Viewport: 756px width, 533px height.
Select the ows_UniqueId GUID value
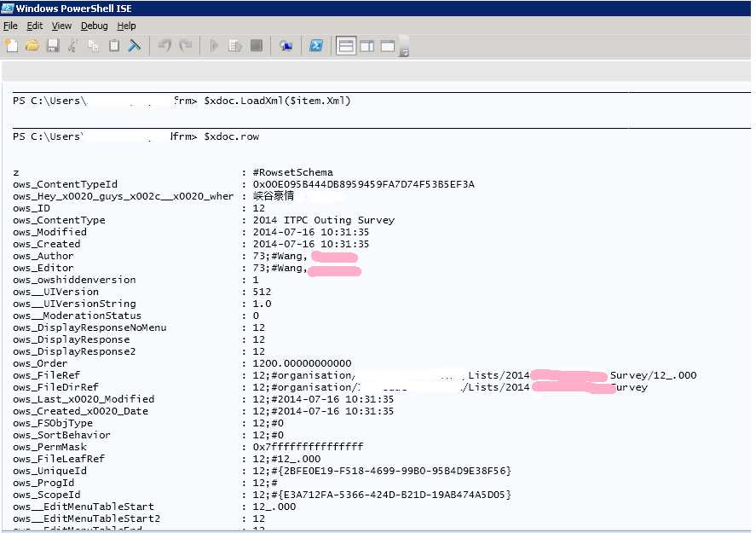pos(382,471)
